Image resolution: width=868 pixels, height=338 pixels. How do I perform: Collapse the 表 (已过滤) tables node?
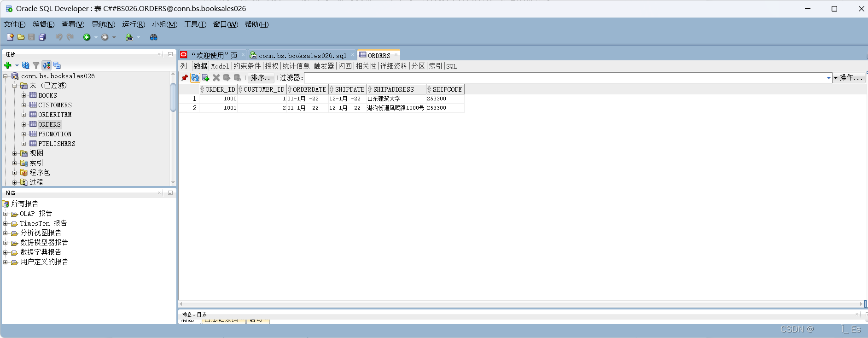[14, 86]
